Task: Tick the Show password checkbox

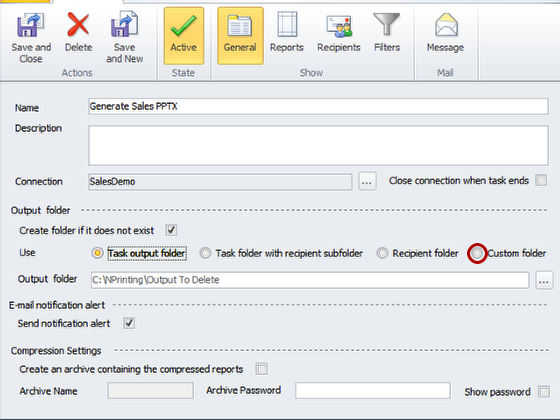Action: tap(544, 391)
